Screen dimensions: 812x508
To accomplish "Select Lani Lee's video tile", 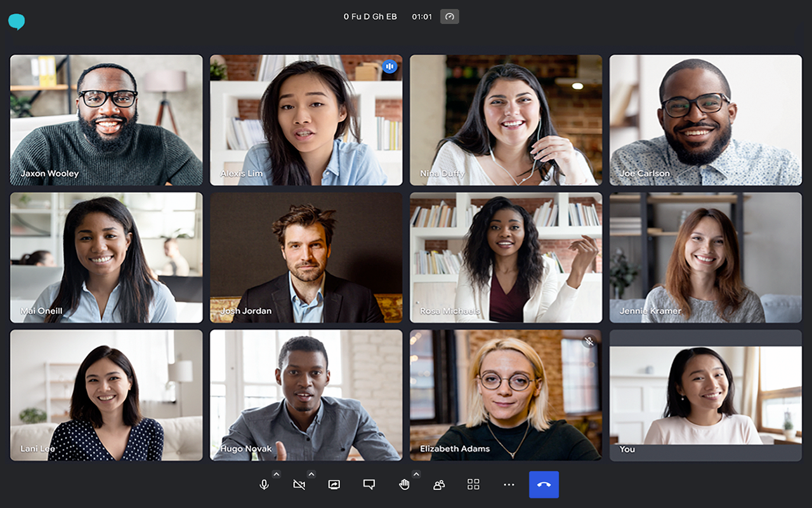I will click(107, 395).
